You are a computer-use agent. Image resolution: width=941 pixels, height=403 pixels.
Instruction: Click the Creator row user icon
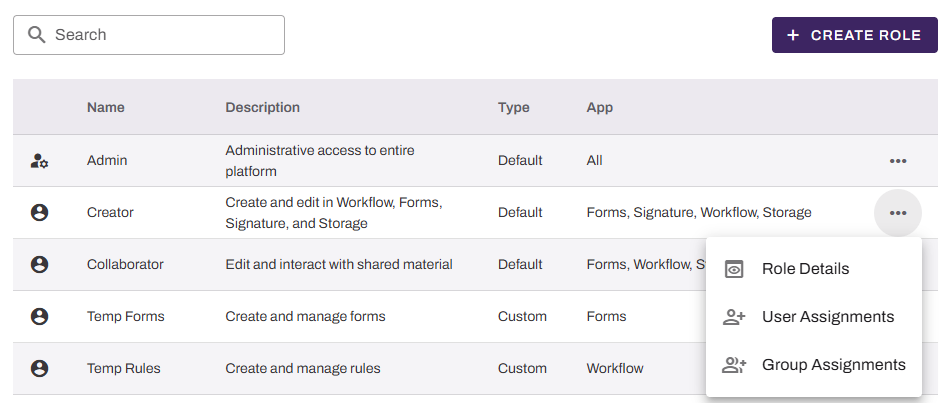(40, 212)
